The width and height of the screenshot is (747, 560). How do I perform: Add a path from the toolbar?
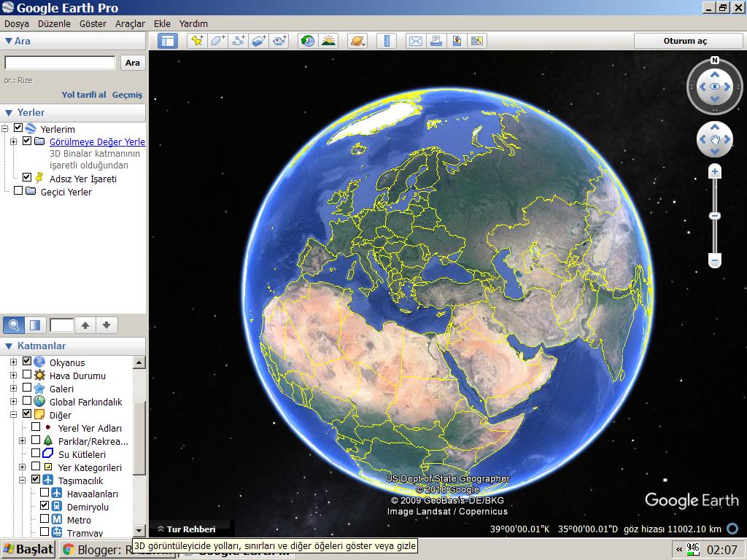(239, 41)
